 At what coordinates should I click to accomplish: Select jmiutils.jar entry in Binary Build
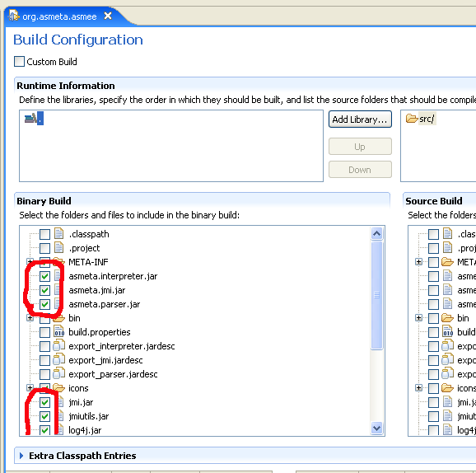tap(89, 416)
